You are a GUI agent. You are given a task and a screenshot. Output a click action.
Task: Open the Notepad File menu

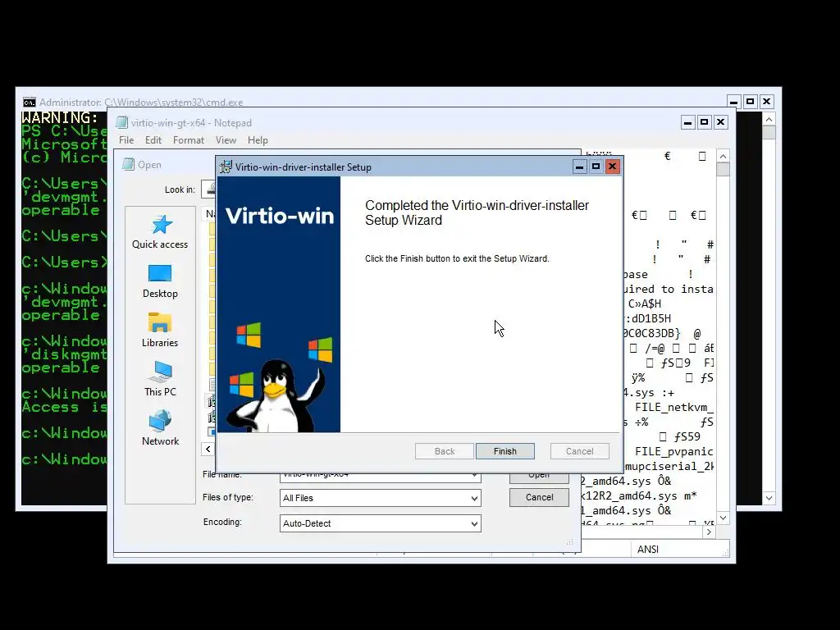[126, 139]
